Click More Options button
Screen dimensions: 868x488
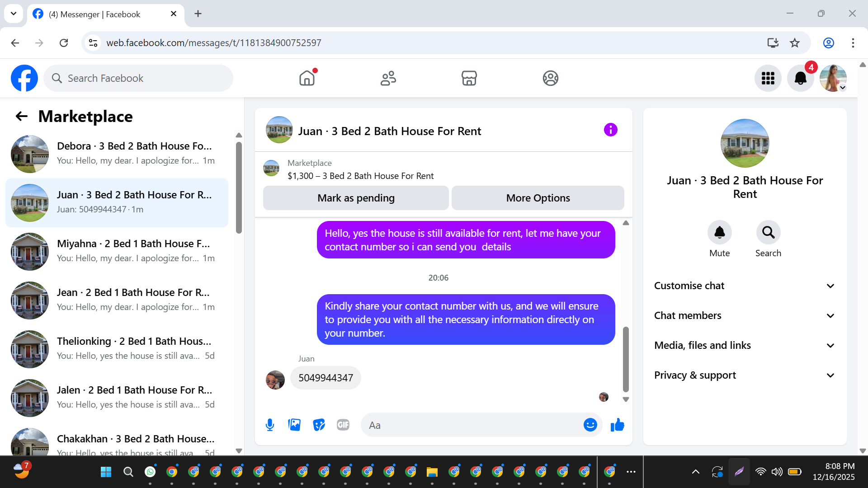pyautogui.click(x=538, y=198)
